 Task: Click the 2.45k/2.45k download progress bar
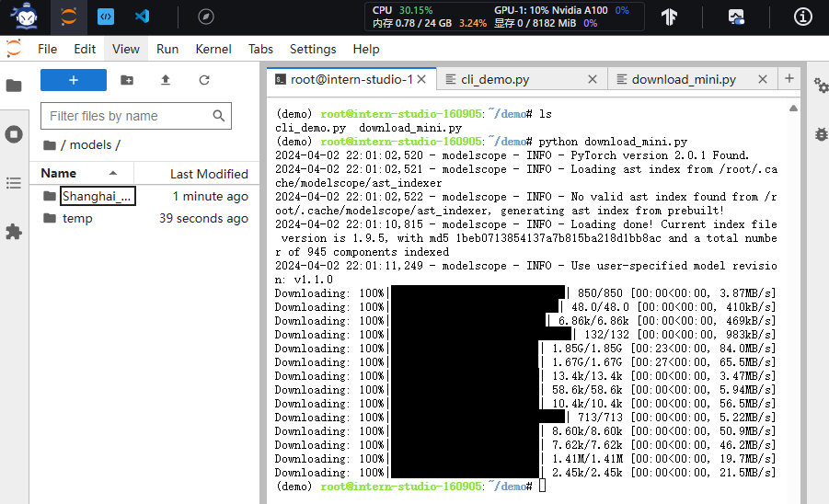point(466,473)
